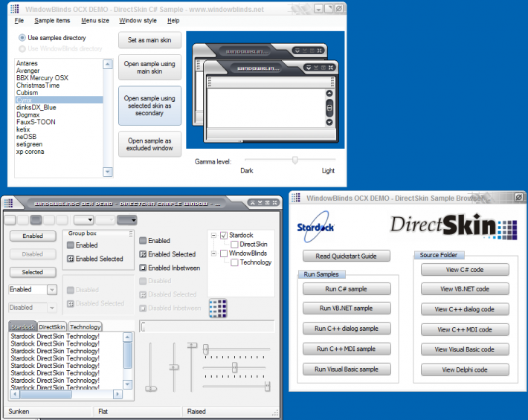Open the Window style menu
This screenshot has height=420, width=528.
(138, 21)
